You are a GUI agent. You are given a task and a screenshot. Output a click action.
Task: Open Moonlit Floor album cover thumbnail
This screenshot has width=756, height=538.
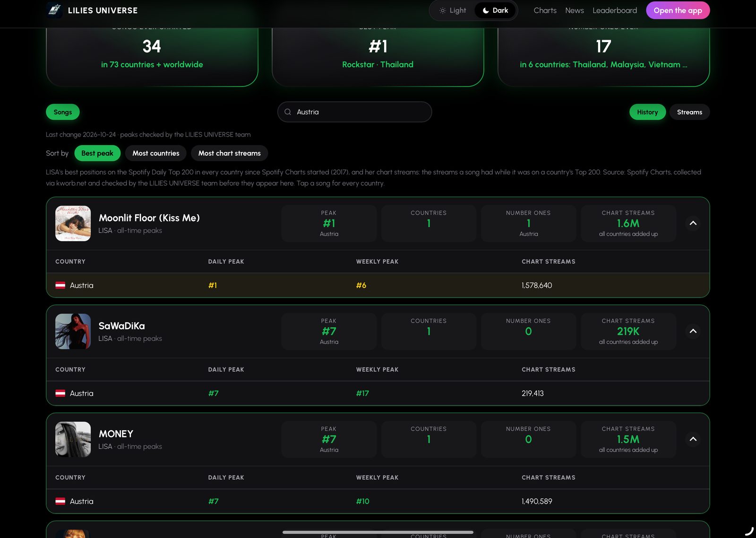click(73, 223)
